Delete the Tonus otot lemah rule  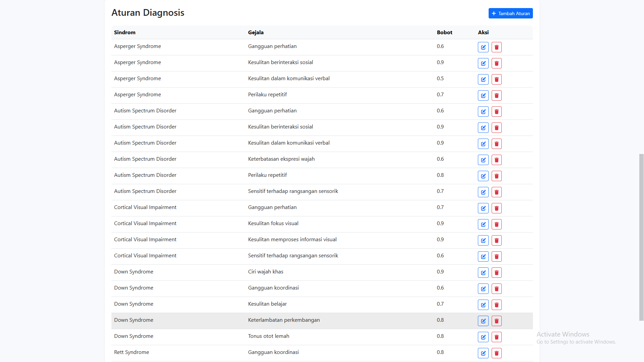click(x=497, y=337)
